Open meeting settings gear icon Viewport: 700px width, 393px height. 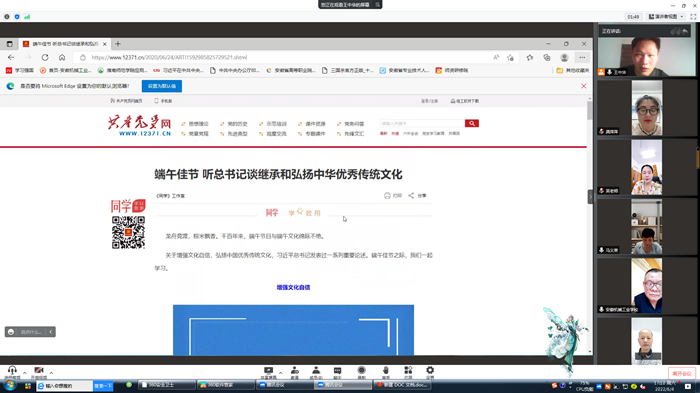click(x=430, y=370)
